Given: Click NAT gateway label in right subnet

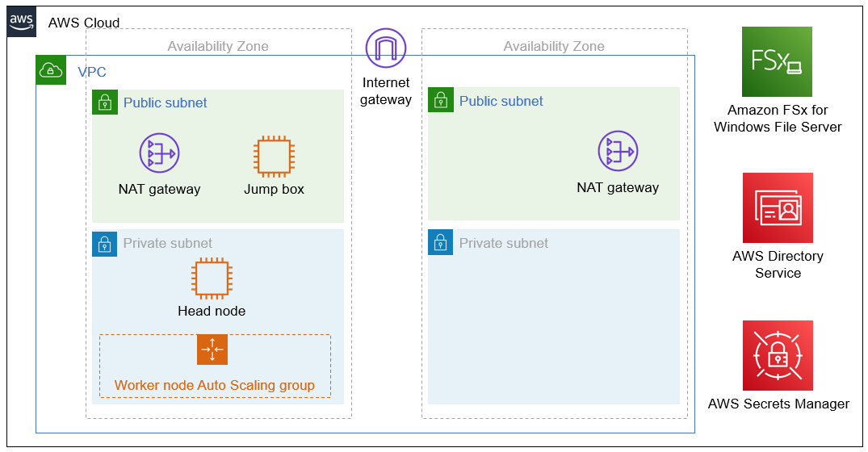Looking at the screenshot, I should 618,187.
